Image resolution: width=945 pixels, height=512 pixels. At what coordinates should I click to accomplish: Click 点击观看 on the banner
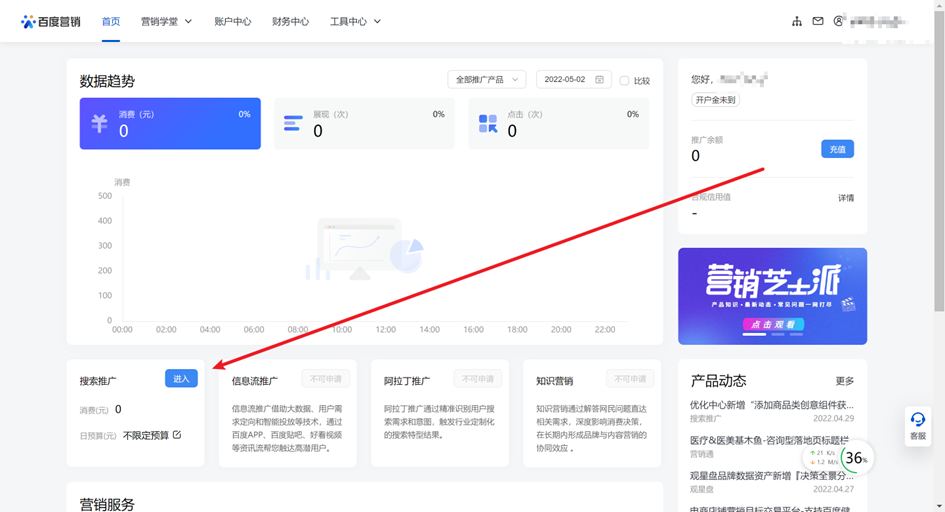click(773, 324)
